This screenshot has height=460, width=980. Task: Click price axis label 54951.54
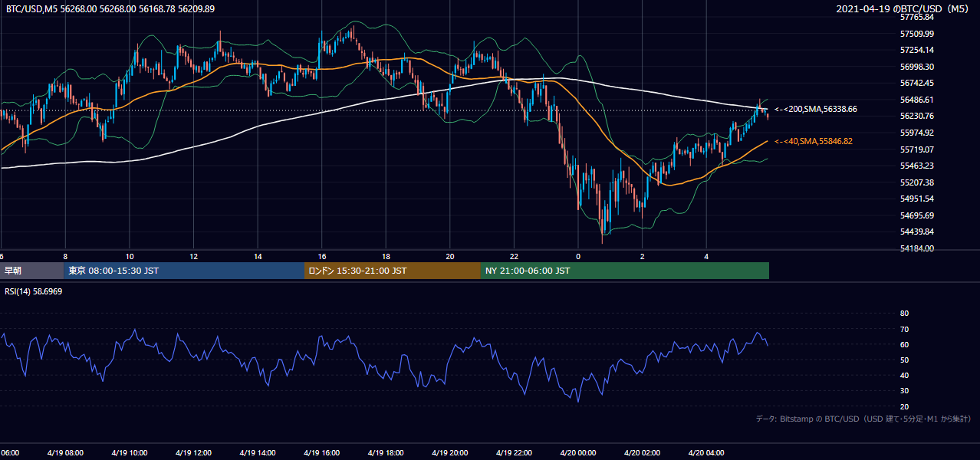click(917, 199)
